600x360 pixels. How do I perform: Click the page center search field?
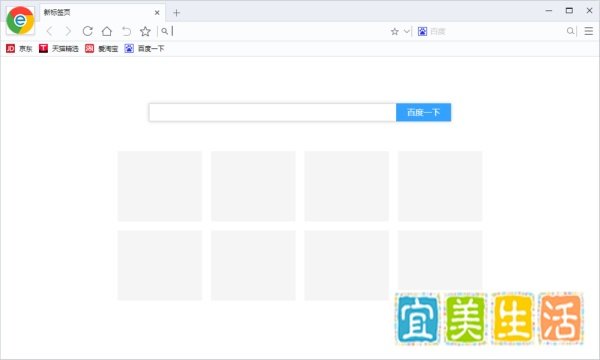[272, 112]
